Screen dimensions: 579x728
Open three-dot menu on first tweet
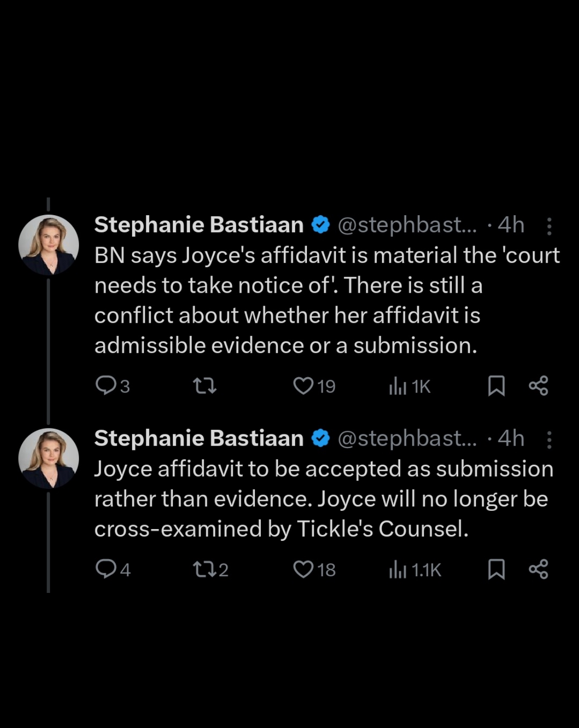click(x=549, y=226)
